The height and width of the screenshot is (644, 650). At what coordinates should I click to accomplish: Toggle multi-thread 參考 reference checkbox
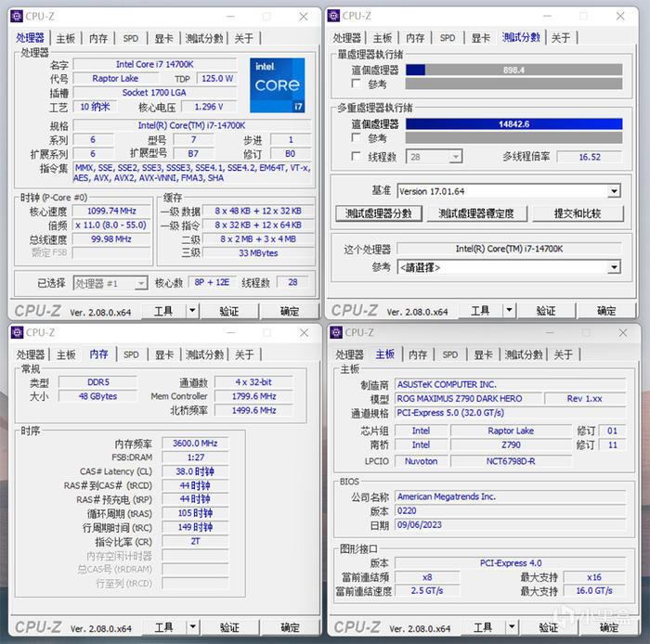pyautogui.click(x=356, y=137)
